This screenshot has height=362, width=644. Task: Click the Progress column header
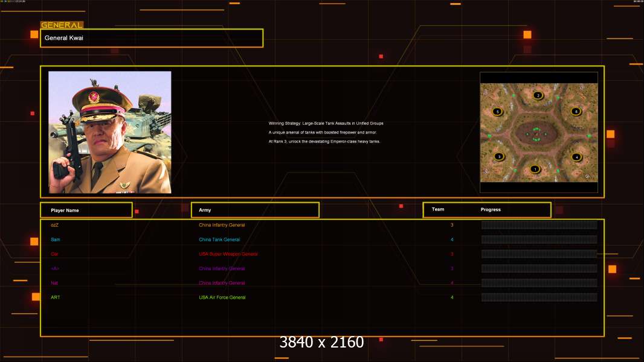pyautogui.click(x=491, y=209)
